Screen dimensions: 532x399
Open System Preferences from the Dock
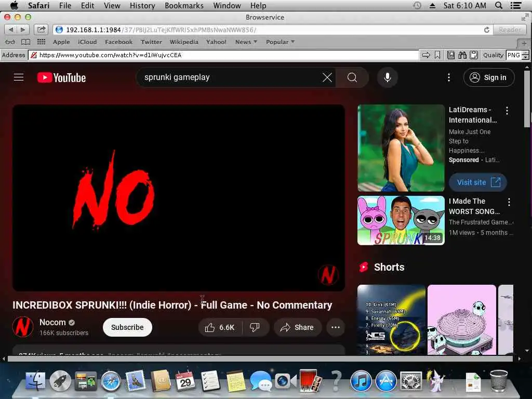(411, 381)
